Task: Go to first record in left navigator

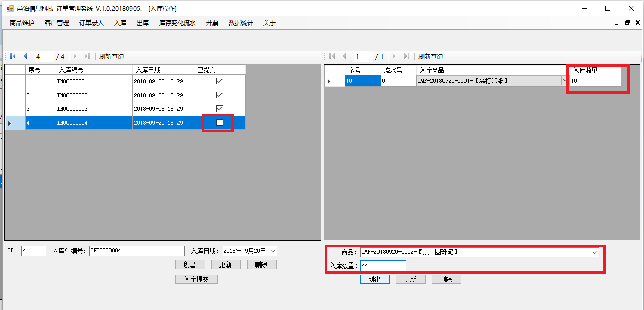Action: [13, 56]
